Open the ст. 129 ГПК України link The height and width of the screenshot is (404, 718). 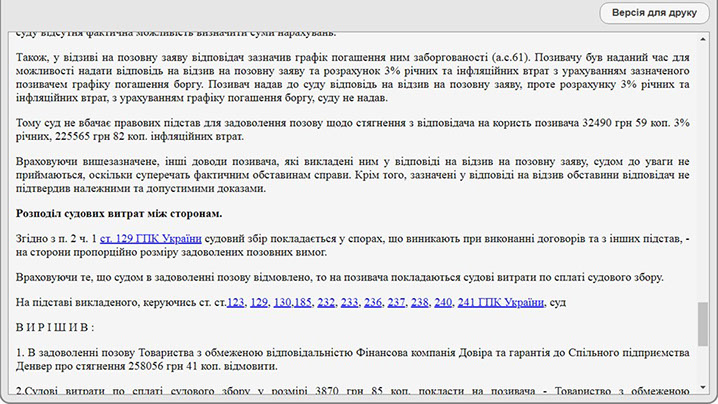pyautogui.click(x=151, y=239)
